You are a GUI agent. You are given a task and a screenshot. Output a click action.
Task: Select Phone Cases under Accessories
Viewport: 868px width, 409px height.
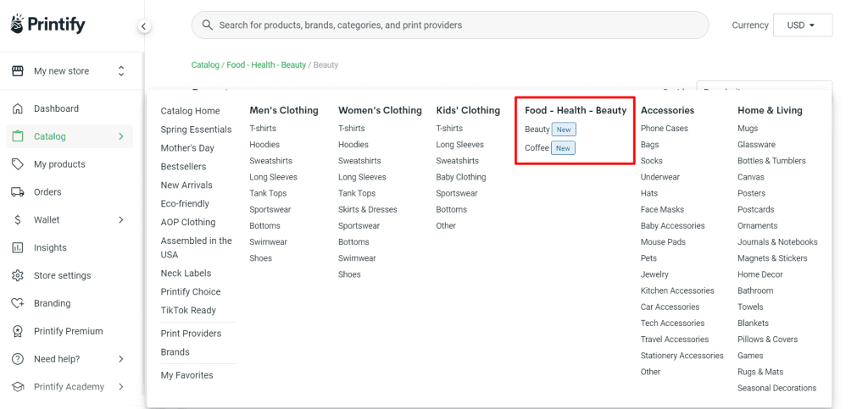point(665,128)
